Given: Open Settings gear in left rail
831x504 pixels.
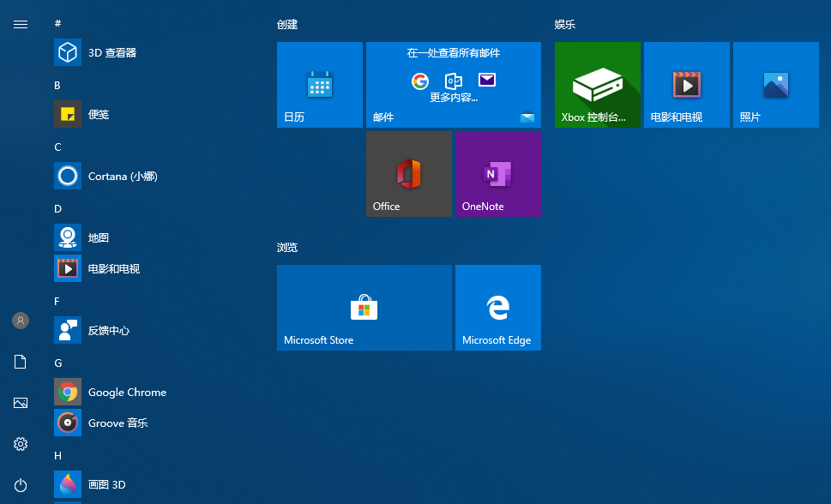Looking at the screenshot, I should pyautogui.click(x=21, y=444).
